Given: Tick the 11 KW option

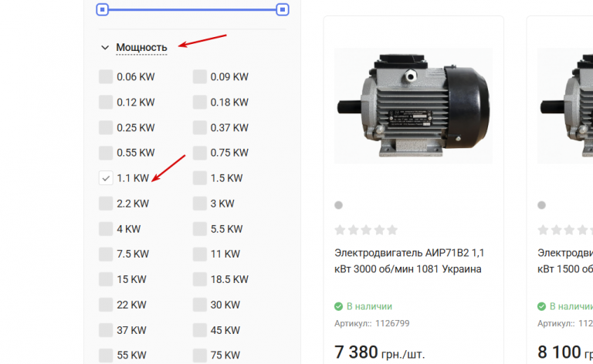Looking at the screenshot, I should 200,254.
